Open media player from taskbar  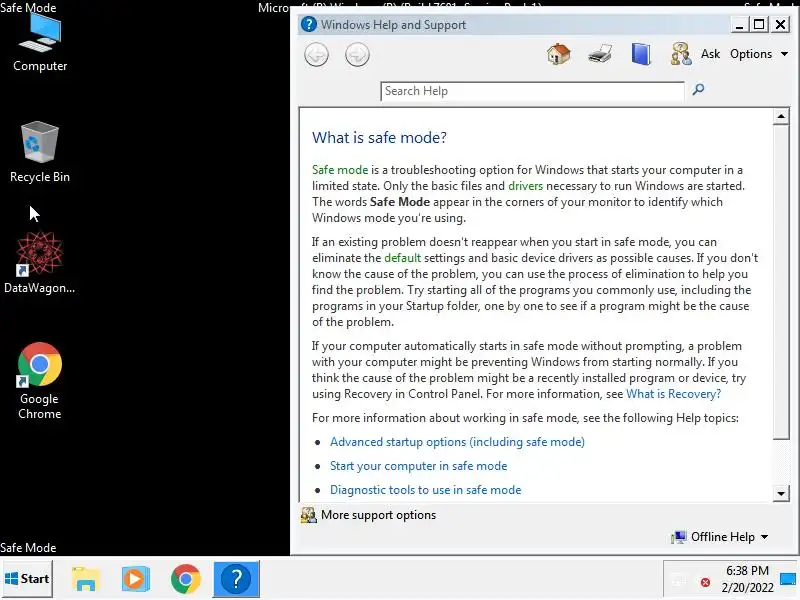(135, 579)
